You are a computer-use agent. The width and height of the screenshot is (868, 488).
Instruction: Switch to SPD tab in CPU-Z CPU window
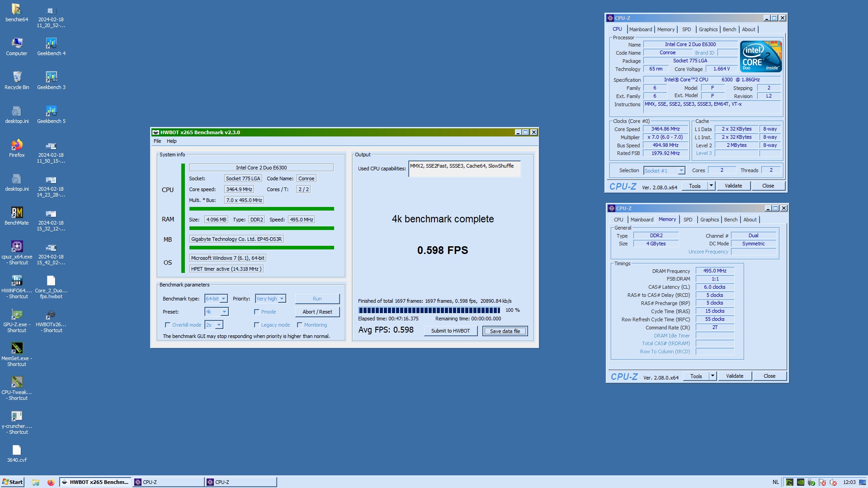pyautogui.click(x=686, y=29)
